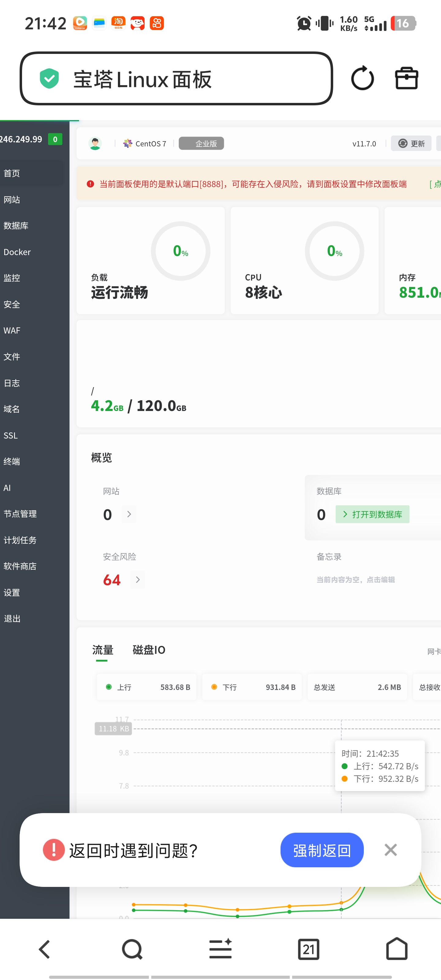Screen dimensions: 441x980
Task: Click the 851.0 memory value
Action: (x=420, y=292)
